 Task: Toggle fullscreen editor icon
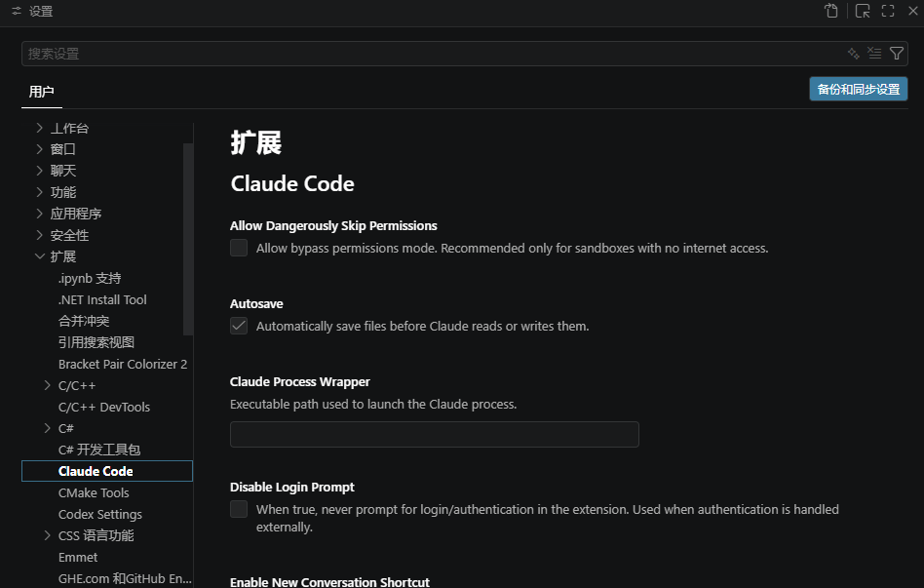(x=888, y=11)
